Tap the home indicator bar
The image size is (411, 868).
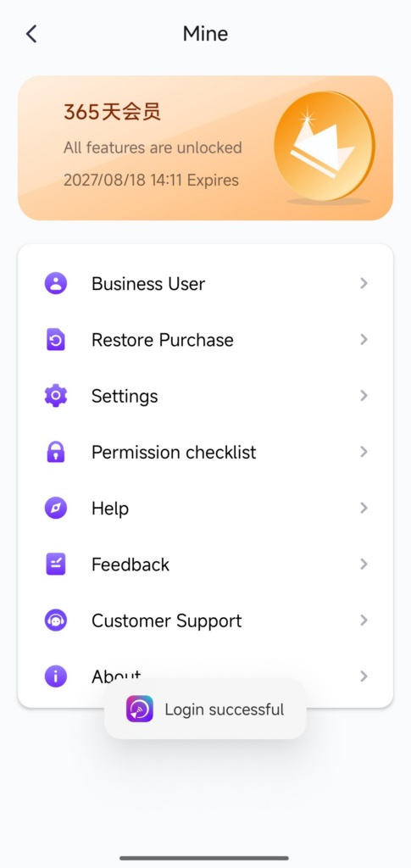(x=204, y=858)
